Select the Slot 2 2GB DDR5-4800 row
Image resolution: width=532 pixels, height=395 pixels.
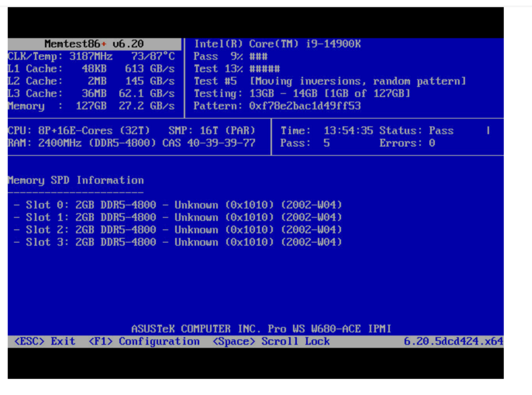point(178,230)
